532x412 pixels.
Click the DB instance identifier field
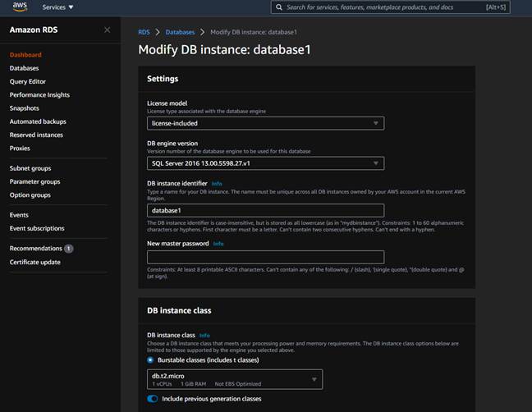tap(266, 210)
